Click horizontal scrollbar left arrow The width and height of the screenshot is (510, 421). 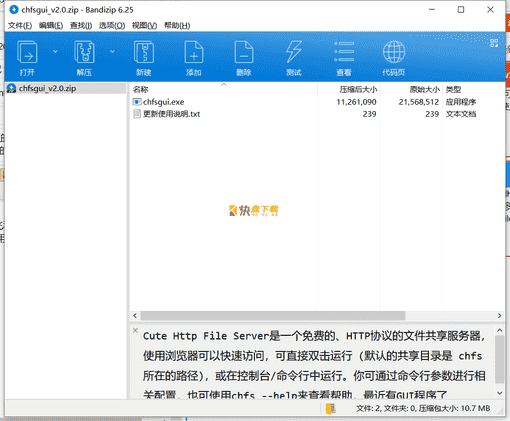(x=135, y=315)
